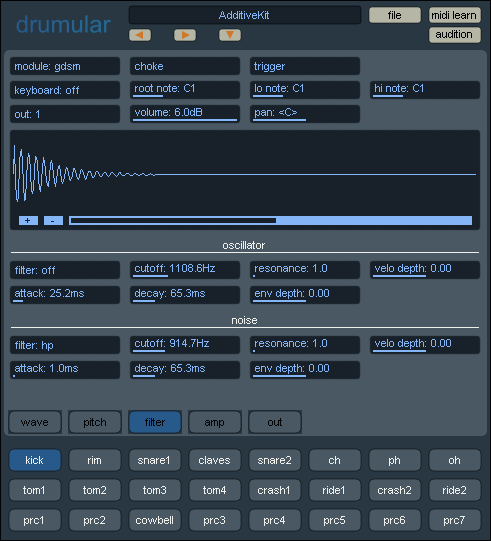Click the previous preset left arrow
491x541 pixels.
(x=140, y=35)
